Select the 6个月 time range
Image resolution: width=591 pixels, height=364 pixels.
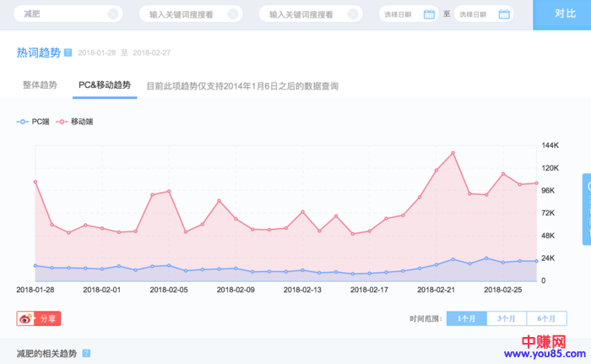547,318
